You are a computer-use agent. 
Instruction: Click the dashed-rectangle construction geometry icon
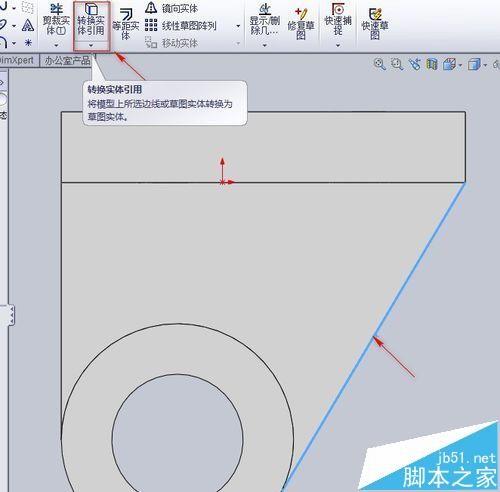tap(28, 7)
